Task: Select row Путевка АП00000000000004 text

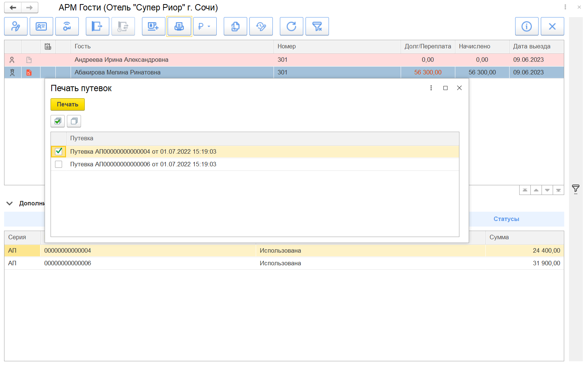Action: (x=143, y=152)
